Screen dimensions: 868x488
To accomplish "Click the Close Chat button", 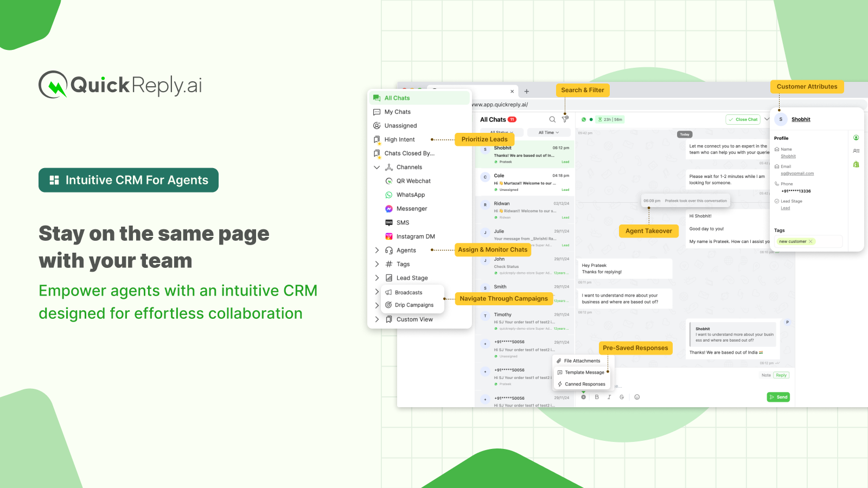I will click(x=743, y=119).
